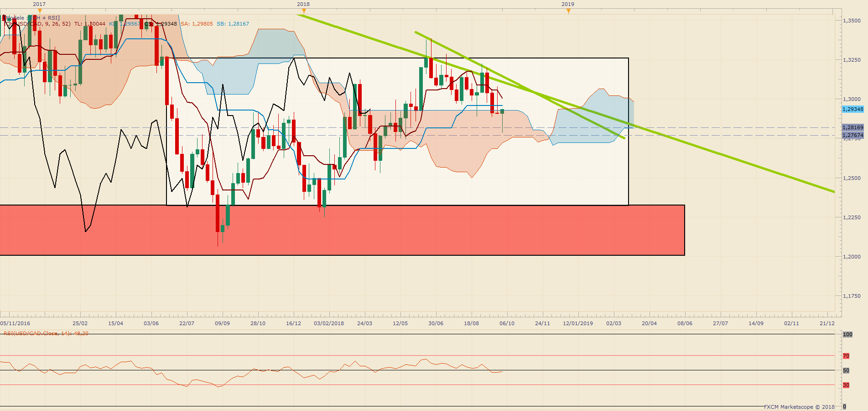
Task: Click the ICH(USD/CAD, 9, 26, 52) indicator label
Action: [x=37, y=24]
